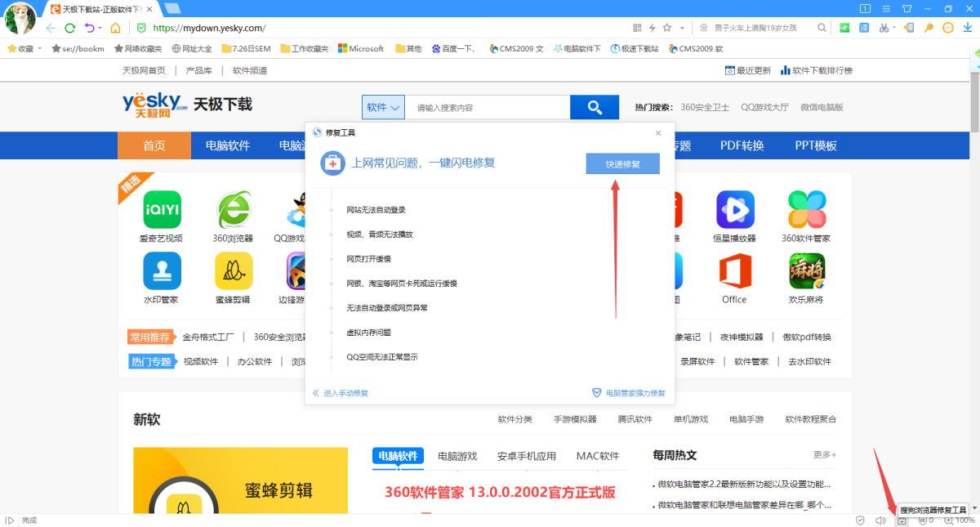980x527 pixels.
Task: Open the QR code icon in address bar
Action: (x=637, y=28)
